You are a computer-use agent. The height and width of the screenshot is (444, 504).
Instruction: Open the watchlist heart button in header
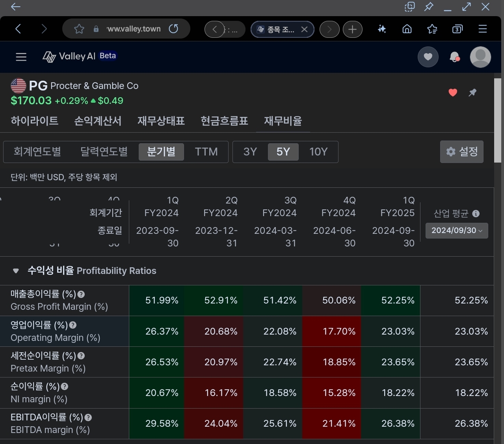click(x=428, y=57)
